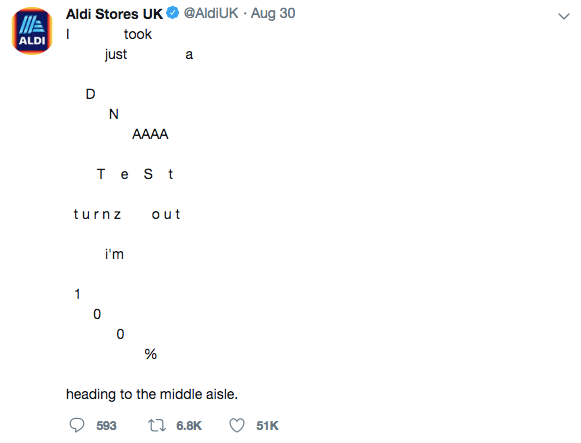Click the word 'turnz' in the tweet

(x=97, y=214)
